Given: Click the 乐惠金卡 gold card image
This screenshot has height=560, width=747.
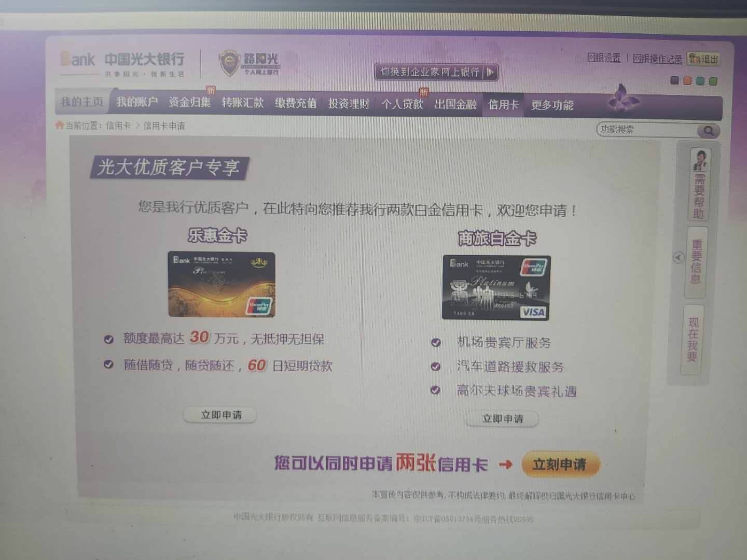Looking at the screenshot, I should [x=222, y=284].
